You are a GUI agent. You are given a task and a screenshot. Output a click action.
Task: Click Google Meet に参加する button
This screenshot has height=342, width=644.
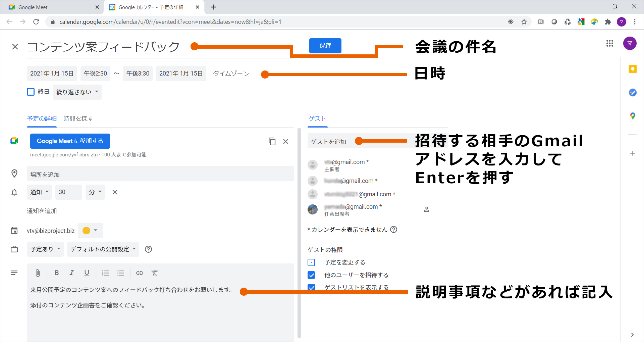(x=70, y=141)
